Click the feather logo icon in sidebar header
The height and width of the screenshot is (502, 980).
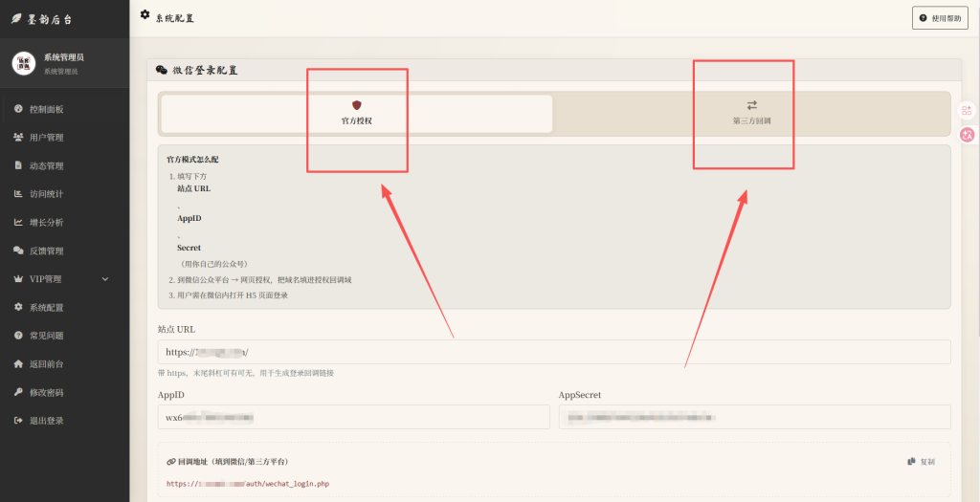point(16,19)
